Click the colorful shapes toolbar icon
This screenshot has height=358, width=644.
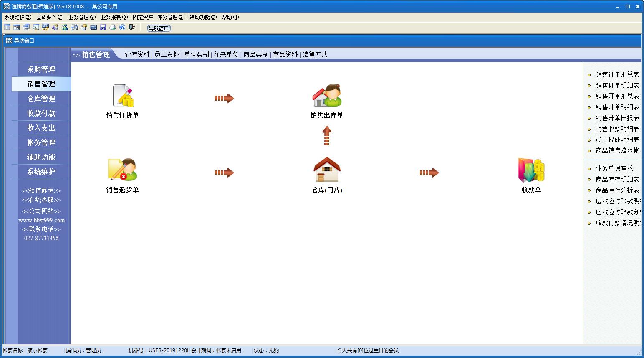tap(55, 28)
